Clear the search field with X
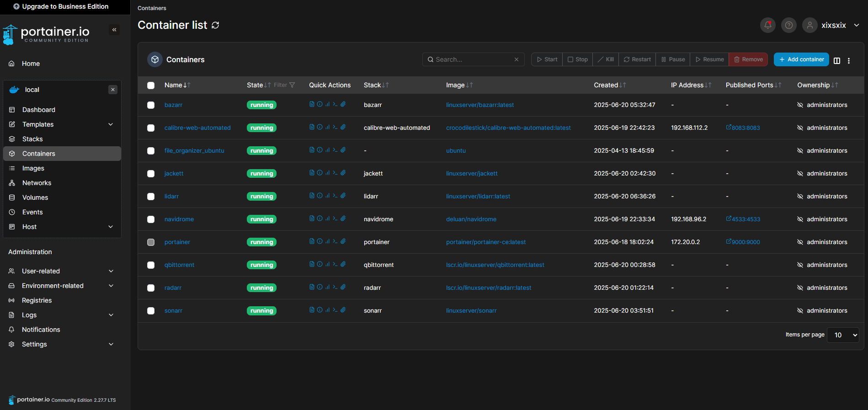 [x=517, y=59]
